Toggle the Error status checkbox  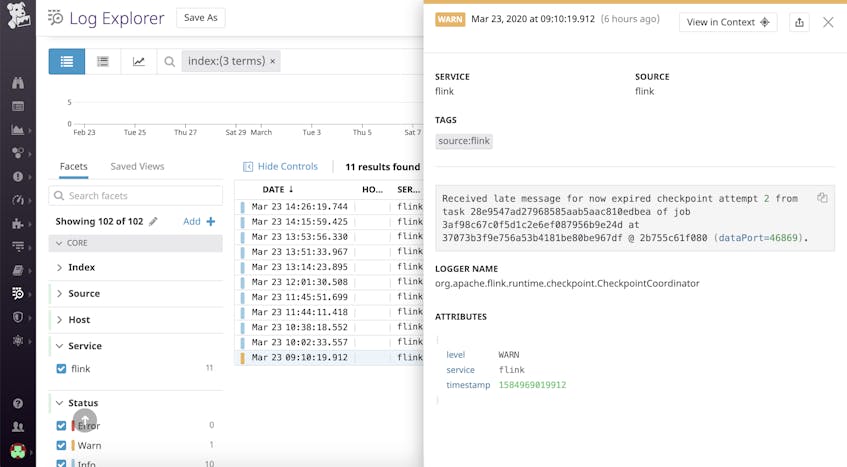pyautogui.click(x=62, y=425)
